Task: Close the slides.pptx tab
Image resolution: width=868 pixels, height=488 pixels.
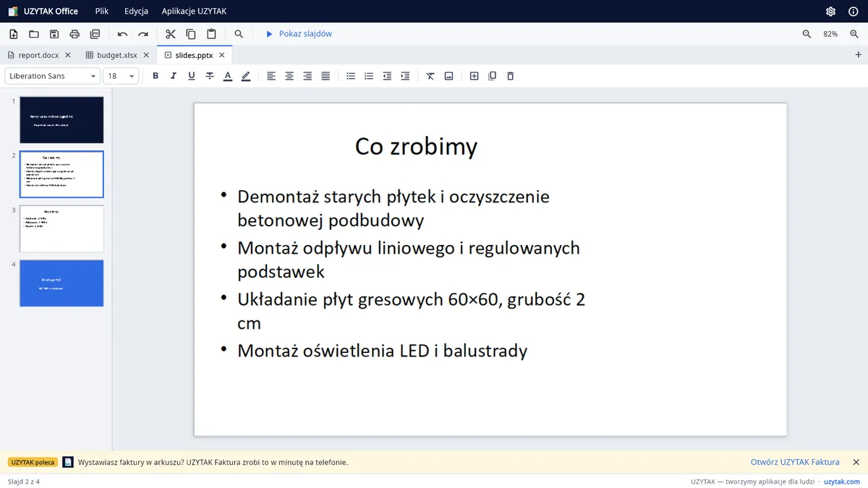Action: point(222,55)
